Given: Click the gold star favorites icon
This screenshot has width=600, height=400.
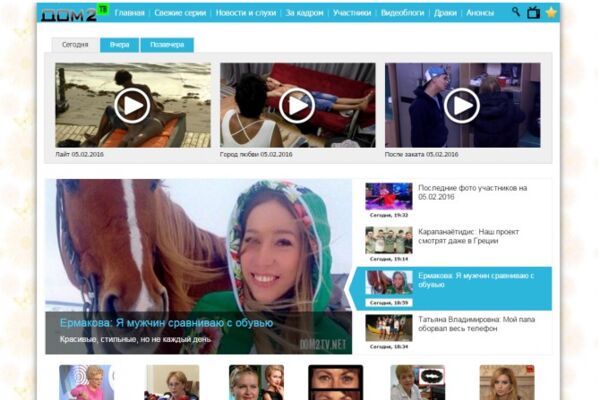Looking at the screenshot, I should pos(551,13).
